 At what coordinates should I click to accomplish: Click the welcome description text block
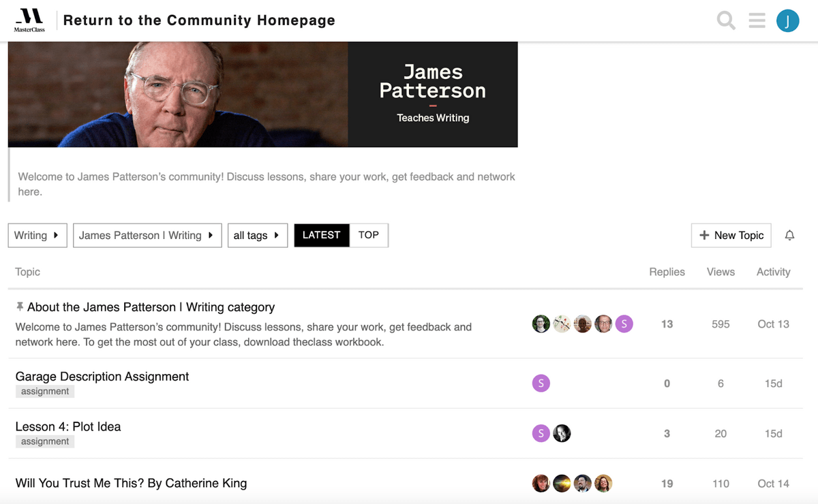coord(267,185)
